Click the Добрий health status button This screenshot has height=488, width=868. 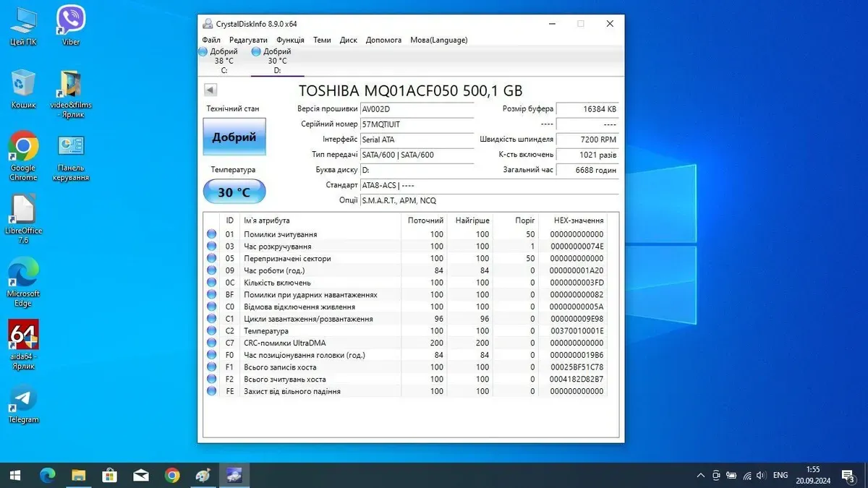coord(234,137)
